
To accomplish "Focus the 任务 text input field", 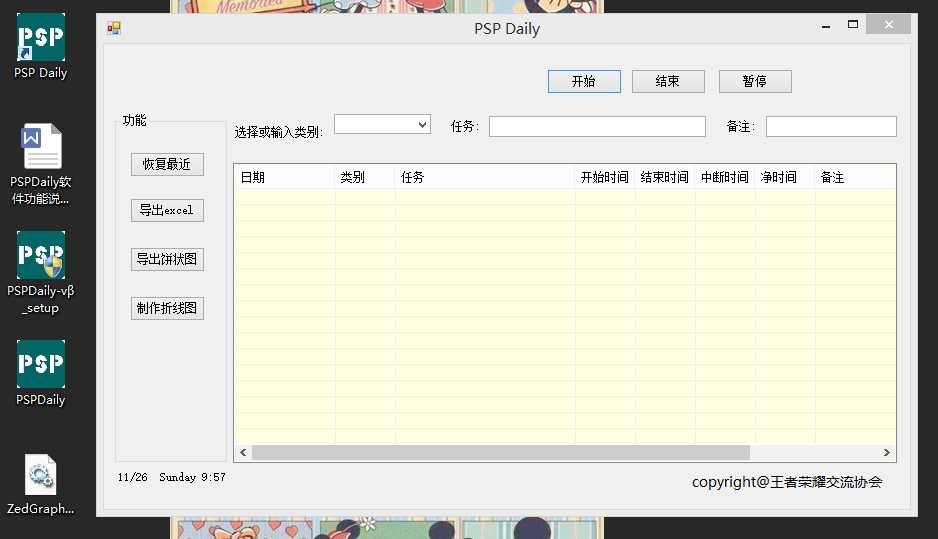I will pyautogui.click(x=597, y=126).
